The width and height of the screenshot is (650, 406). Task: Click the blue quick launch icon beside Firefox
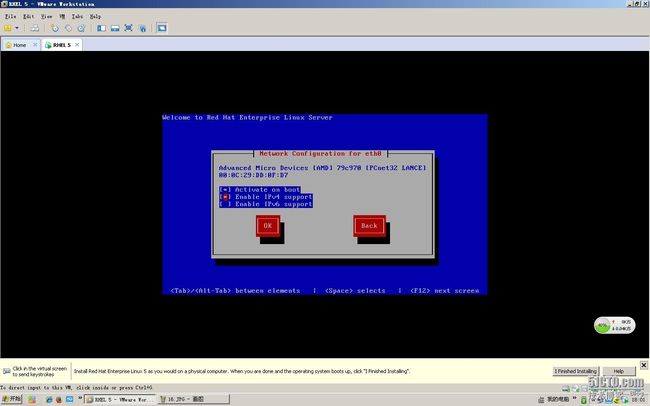70,400
